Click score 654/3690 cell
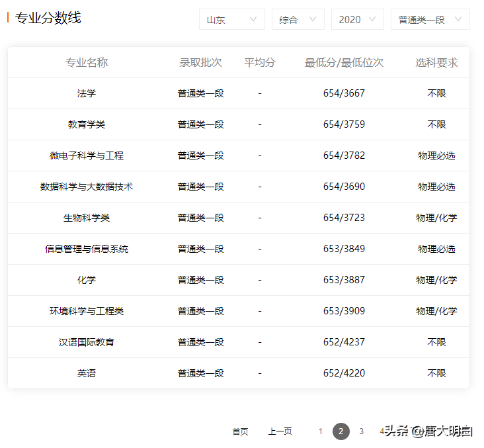Image resolution: width=484 pixels, height=448 pixels. coord(344,187)
